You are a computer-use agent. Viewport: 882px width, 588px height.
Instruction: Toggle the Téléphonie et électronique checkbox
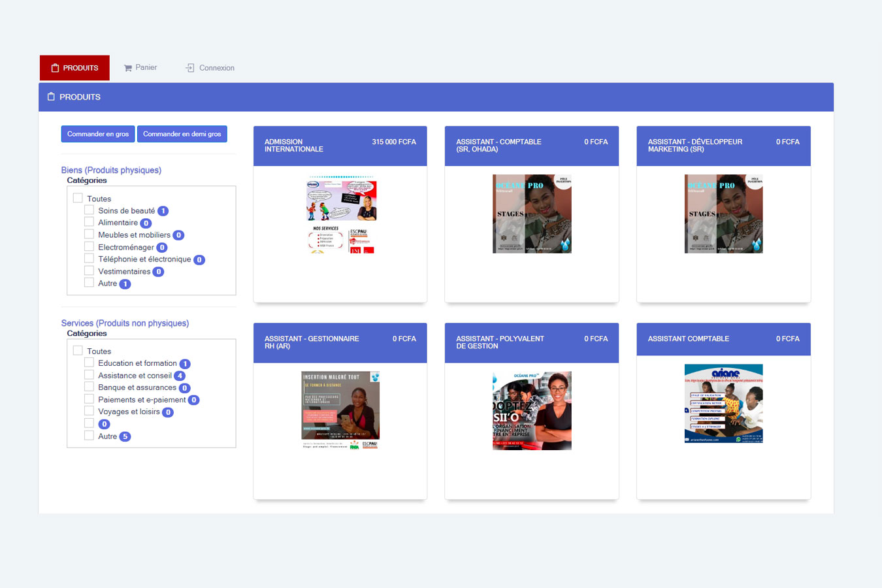[x=89, y=259]
